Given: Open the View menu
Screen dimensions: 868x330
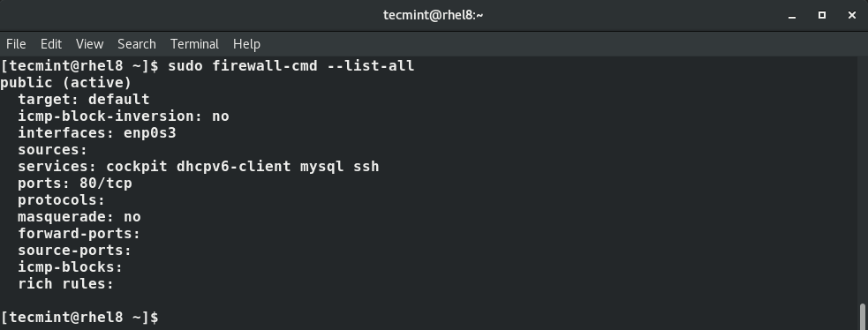Looking at the screenshot, I should [90, 43].
